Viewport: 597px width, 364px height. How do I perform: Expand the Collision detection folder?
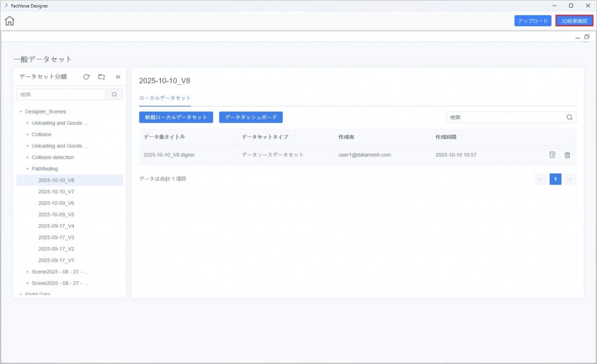point(27,157)
